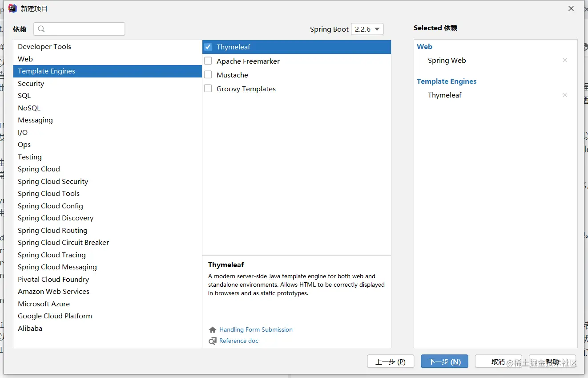The height and width of the screenshot is (378, 588).
Task: Open the Handling Form Submission link
Action: (x=256, y=330)
